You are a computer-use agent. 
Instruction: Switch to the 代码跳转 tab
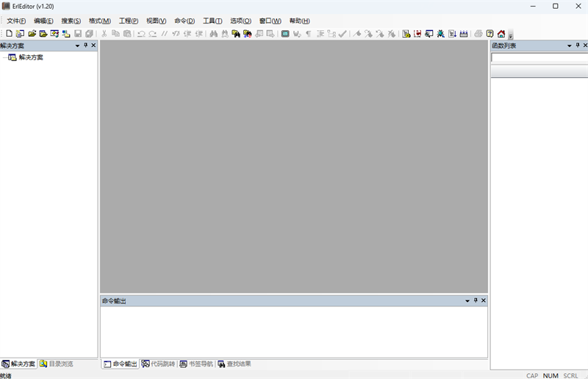[x=158, y=364]
